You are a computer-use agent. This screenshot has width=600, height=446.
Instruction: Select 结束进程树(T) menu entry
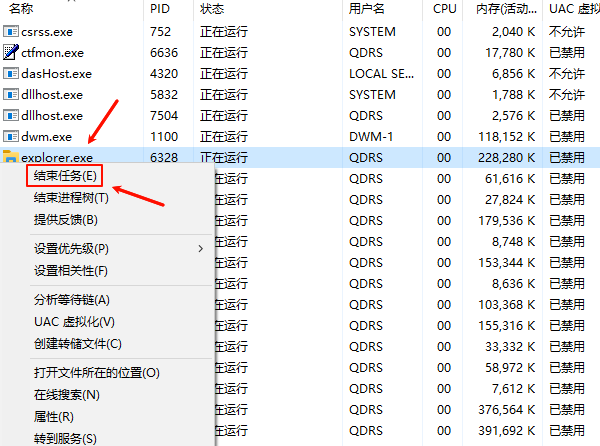pos(71,198)
